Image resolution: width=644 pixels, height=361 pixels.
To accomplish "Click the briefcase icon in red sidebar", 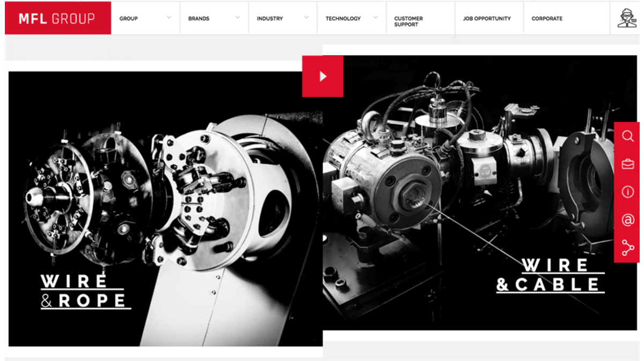I will pos(628,164).
